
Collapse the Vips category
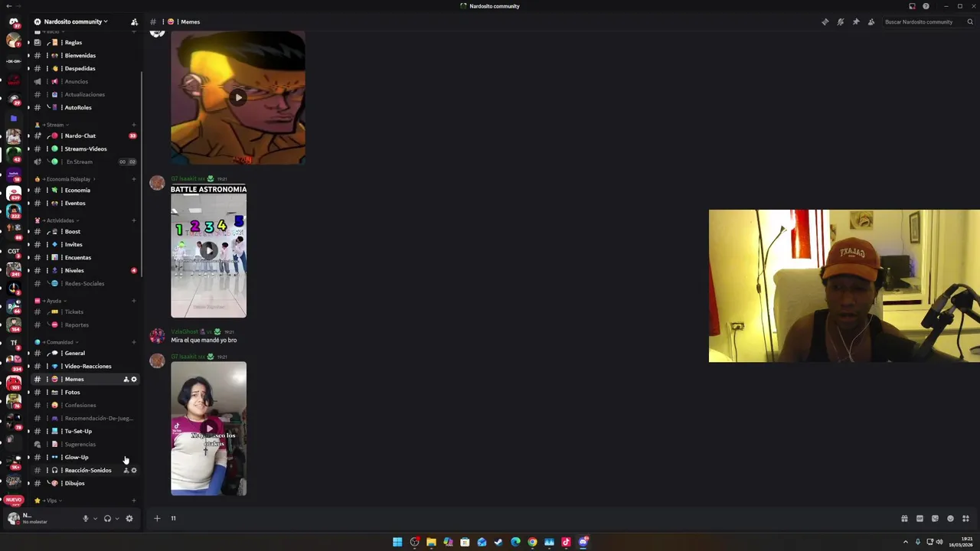tap(49, 500)
